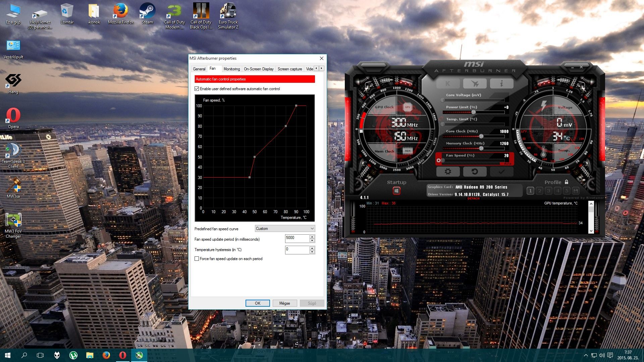644x362 pixels.
Task: Open the Screen capture tab
Action: pos(290,69)
